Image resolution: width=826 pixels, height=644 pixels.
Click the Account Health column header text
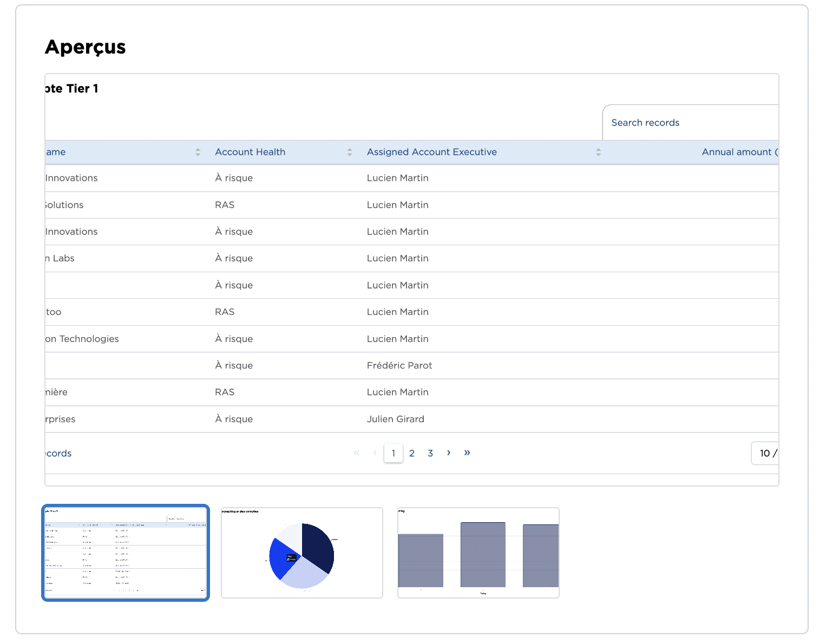[x=250, y=152]
